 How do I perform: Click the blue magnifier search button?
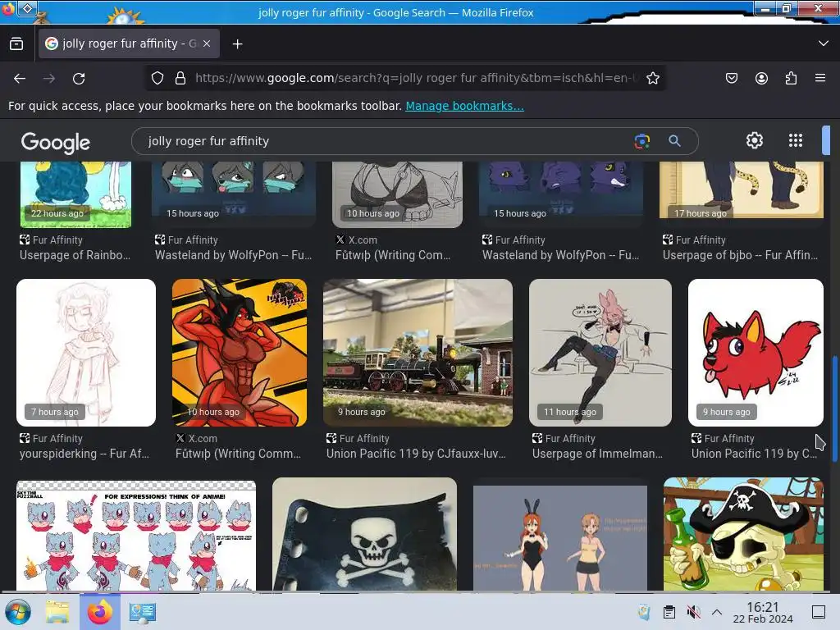click(674, 141)
